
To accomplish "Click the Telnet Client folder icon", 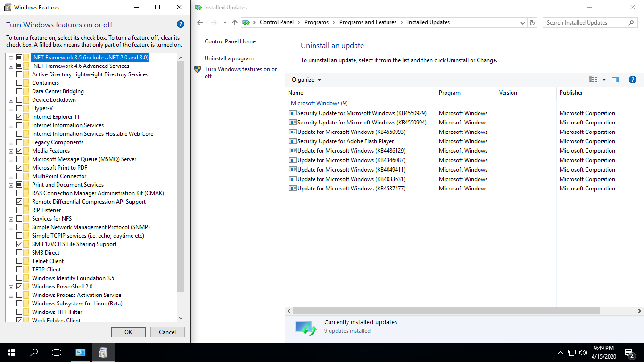I will point(26,261).
